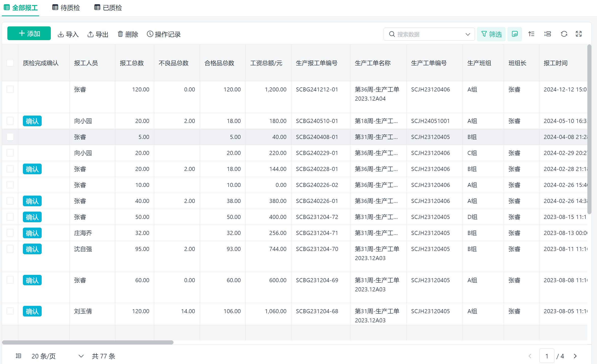Click 导入 import button
This screenshot has height=364, width=597.
pyautogui.click(x=68, y=34)
